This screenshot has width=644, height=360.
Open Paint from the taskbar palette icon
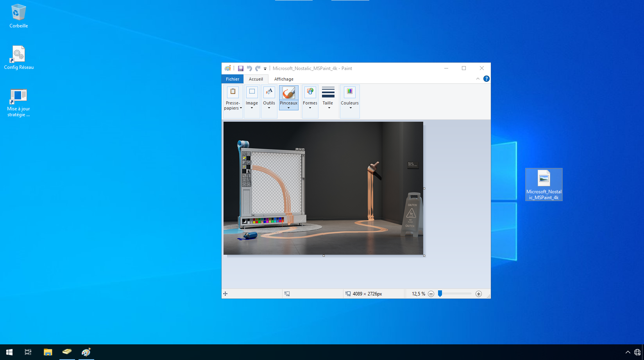pyautogui.click(x=86, y=352)
